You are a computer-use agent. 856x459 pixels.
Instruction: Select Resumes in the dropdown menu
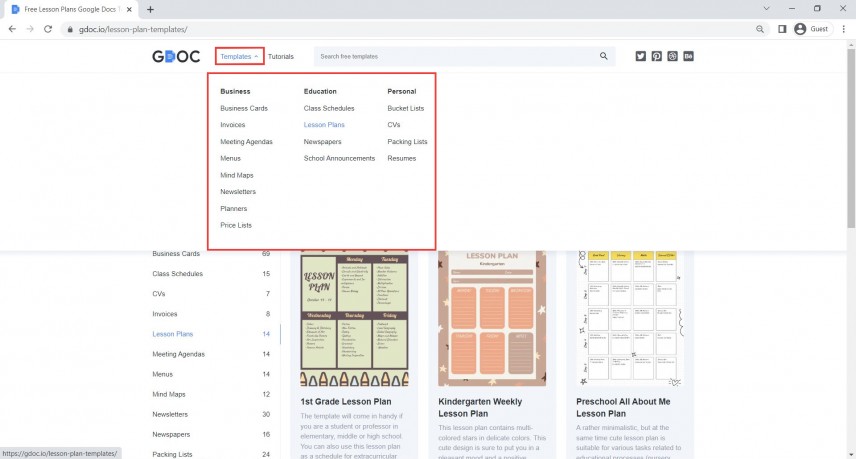coord(402,158)
